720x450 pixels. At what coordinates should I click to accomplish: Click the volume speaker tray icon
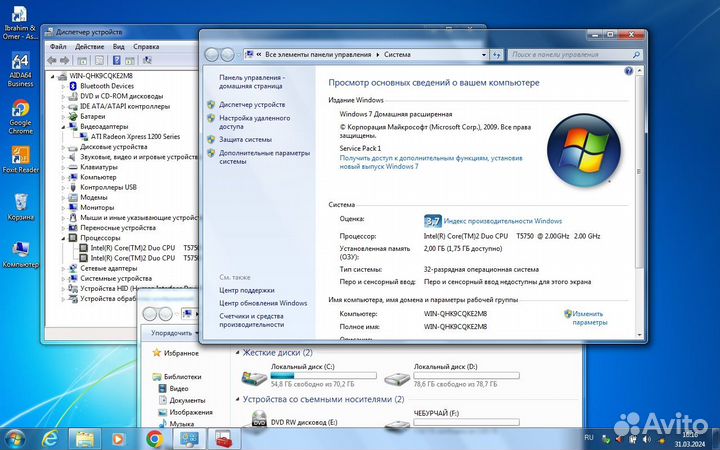pyautogui.click(x=647, y=439)
